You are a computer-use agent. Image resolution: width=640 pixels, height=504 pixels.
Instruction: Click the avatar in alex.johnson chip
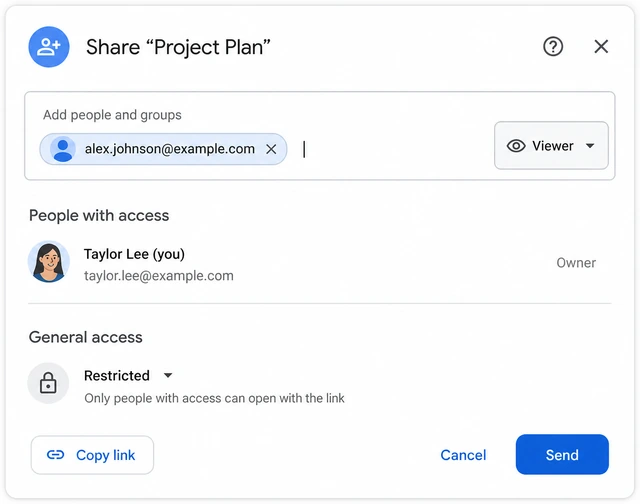[x=63, y=149]
